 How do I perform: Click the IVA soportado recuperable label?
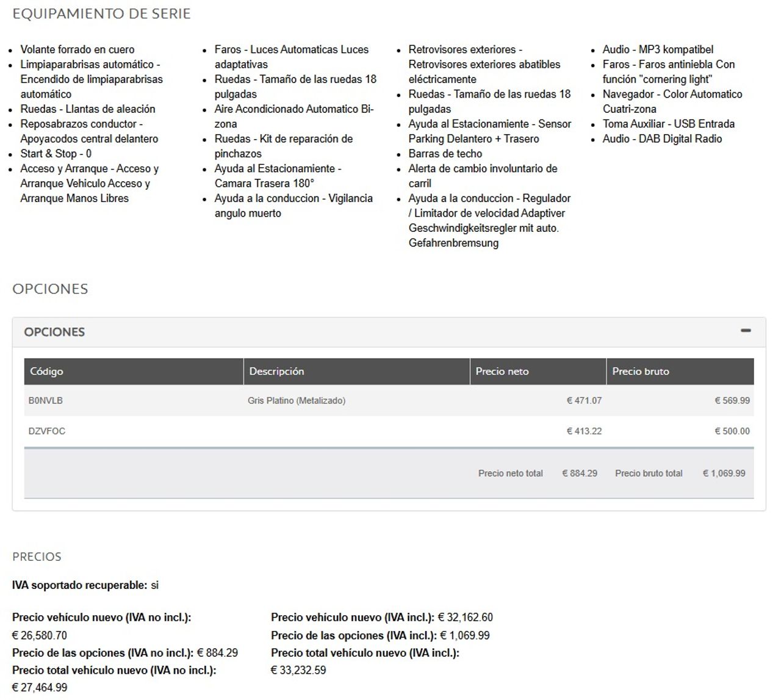tap(79, 585)
